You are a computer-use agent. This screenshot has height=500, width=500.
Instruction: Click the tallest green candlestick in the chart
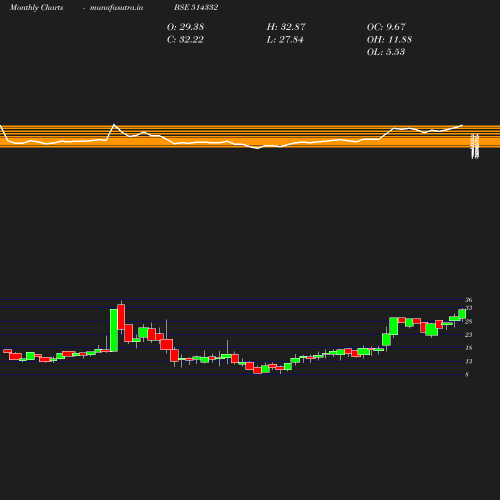[x=114, y=330]
